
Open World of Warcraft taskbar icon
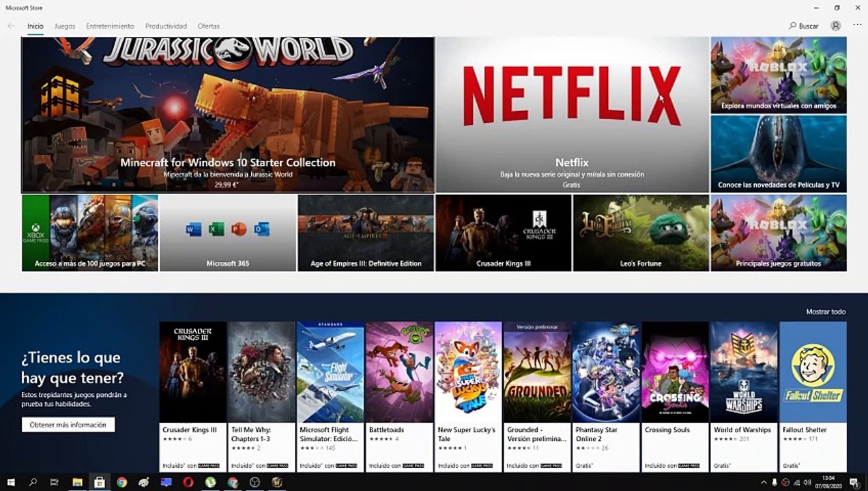pyautogui.click(x=277, y=482)
